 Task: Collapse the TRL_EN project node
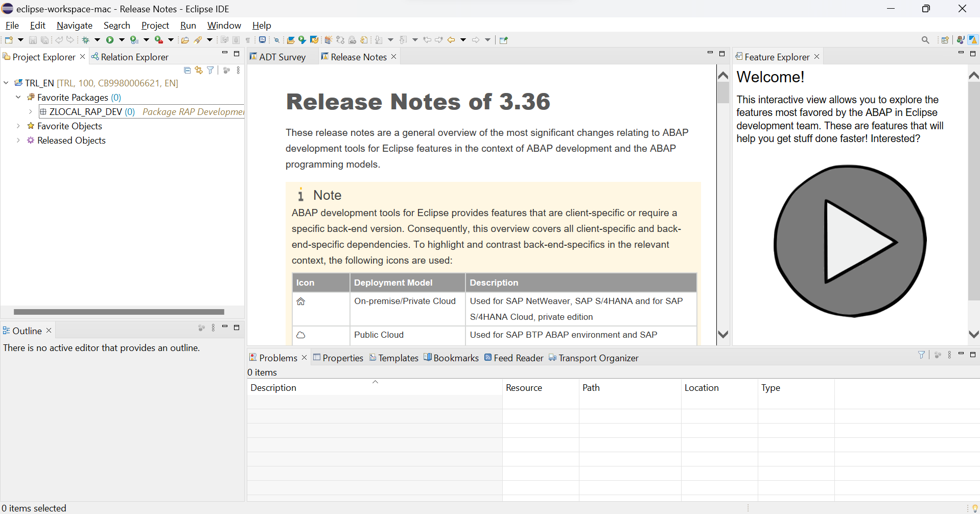(x=6, y=83)
